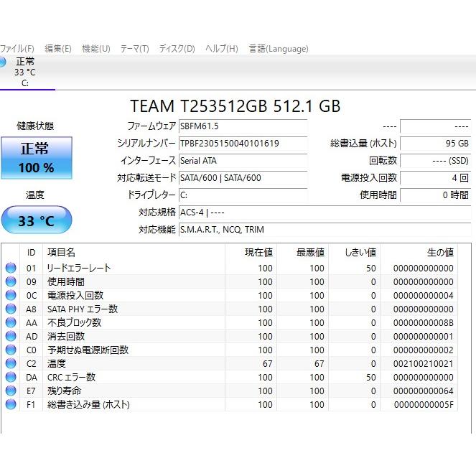Image resolution: width=476 pixels, height=476 pixels.
Task: Open the 編集(E) menu
Action: click(x=58, y=49)
